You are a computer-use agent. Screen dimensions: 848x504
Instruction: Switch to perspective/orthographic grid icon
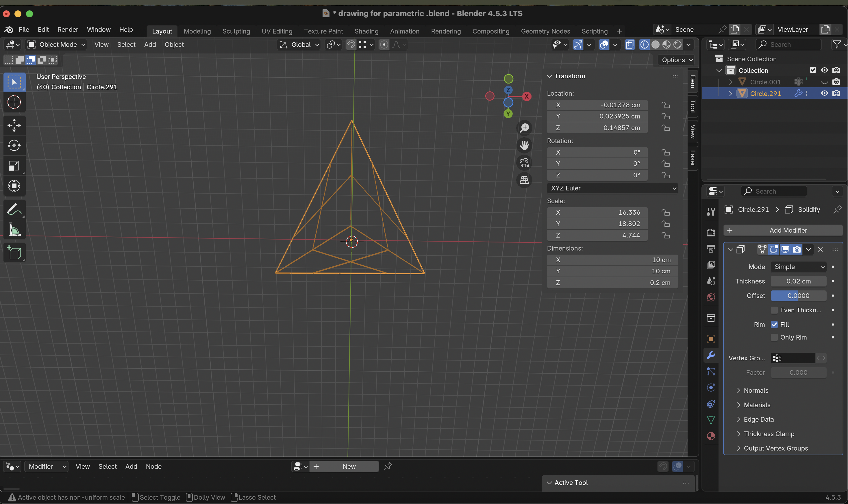tap(524, 180)
